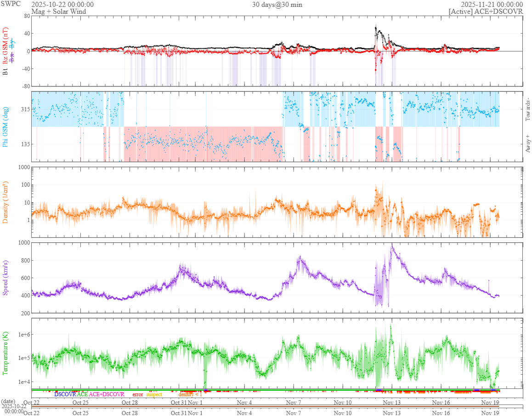This screenshot has height=416, width=532.
Task: Click the magenta ACE+DSCOVR legend entry
Action: coord(107,394)
